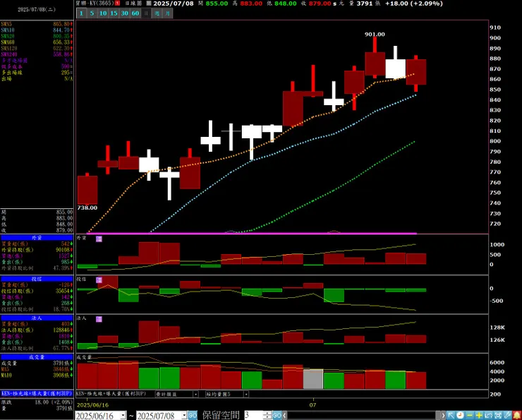Switch to the 15-minute chart tab
Screen dimensions: 522x420
pyautogui.click(x=114, y=13)
